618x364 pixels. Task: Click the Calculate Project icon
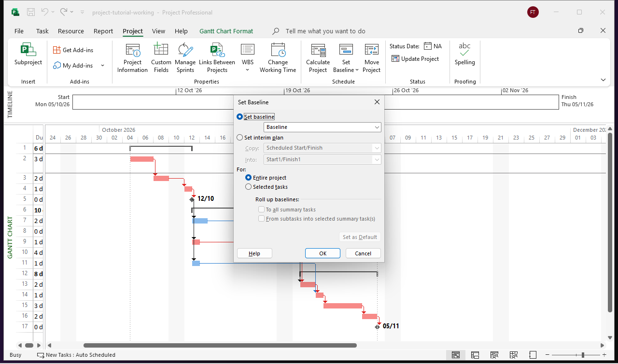pos(318,50)
